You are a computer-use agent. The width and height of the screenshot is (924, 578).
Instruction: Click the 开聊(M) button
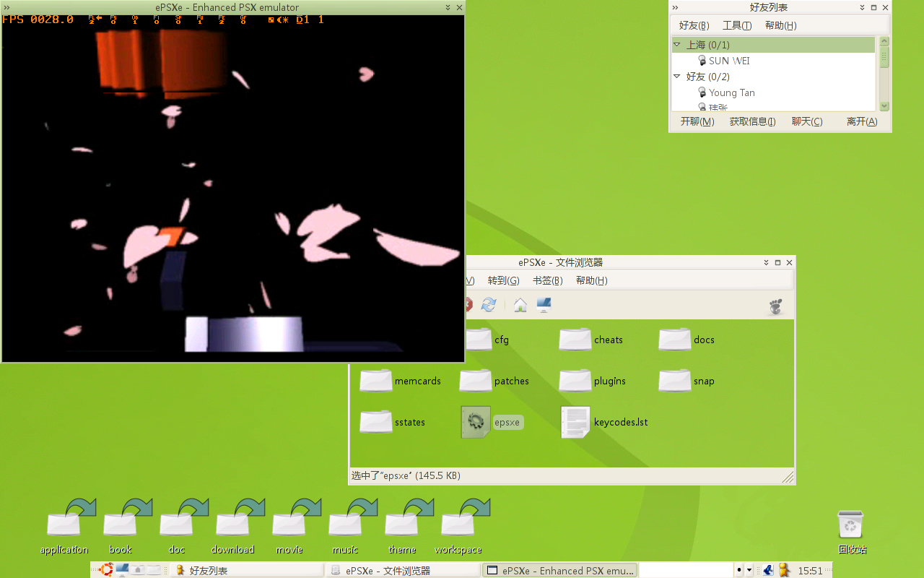pos(697,121)
